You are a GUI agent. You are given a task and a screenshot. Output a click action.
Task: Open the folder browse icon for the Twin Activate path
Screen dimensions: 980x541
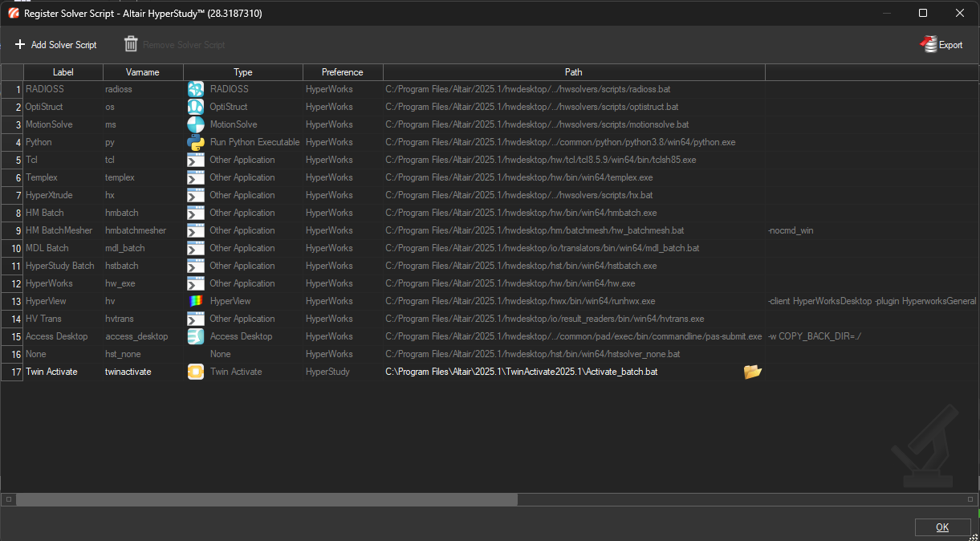752,372
